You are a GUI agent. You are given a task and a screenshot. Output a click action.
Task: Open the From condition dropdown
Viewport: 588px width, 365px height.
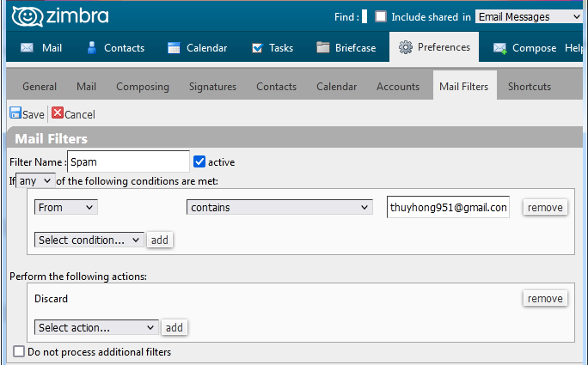[x=66, y=207]
